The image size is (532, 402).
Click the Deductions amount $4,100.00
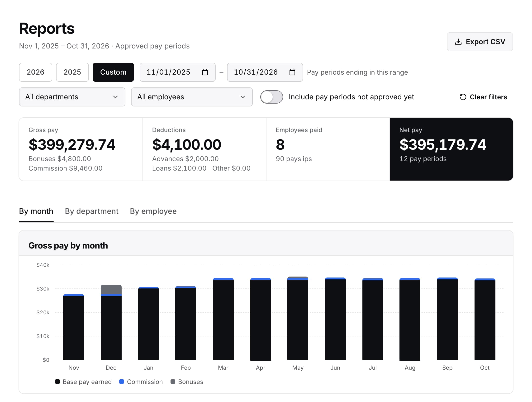pos(187,145)
